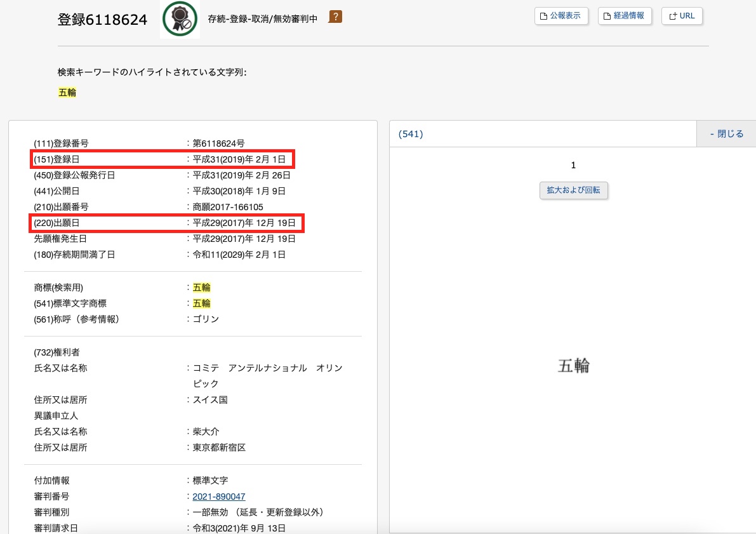Select the (441)公開日 date value
The height and width of the screenshot is (534, 756).
pos(239,191)
